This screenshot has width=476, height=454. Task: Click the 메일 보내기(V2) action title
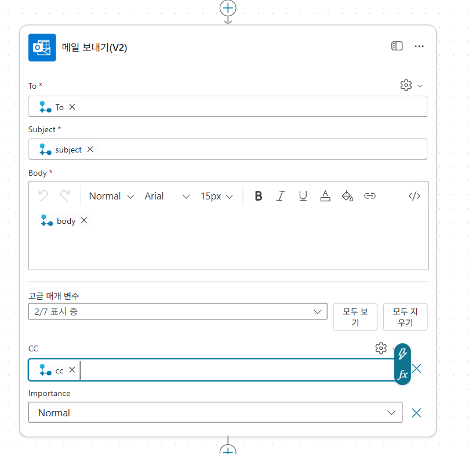(95, 48)
